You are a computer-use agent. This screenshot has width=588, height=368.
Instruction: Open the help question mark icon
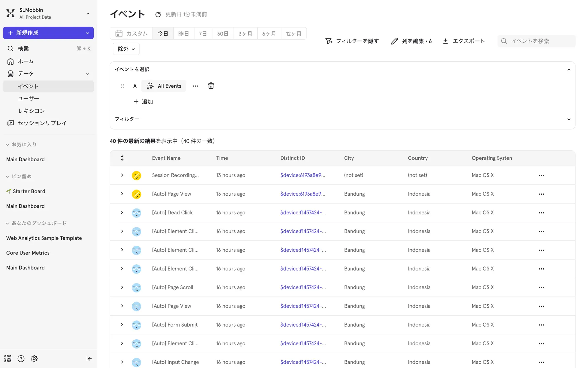21,358
